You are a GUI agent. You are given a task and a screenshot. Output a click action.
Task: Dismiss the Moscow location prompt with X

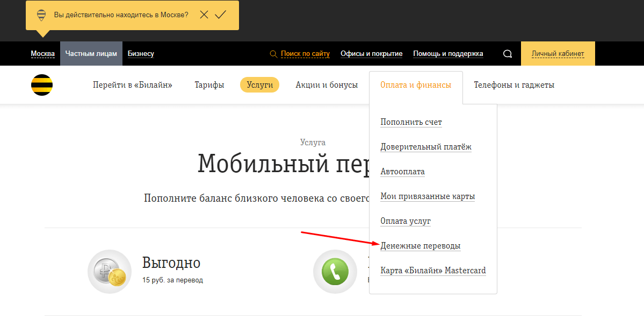[x=204, y=15]
